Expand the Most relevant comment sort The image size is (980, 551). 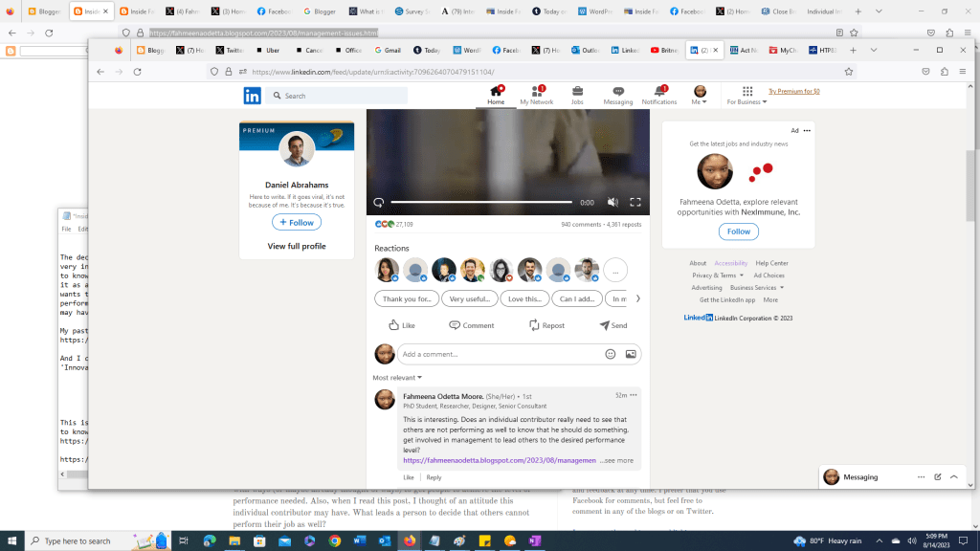tap(394, 378)
